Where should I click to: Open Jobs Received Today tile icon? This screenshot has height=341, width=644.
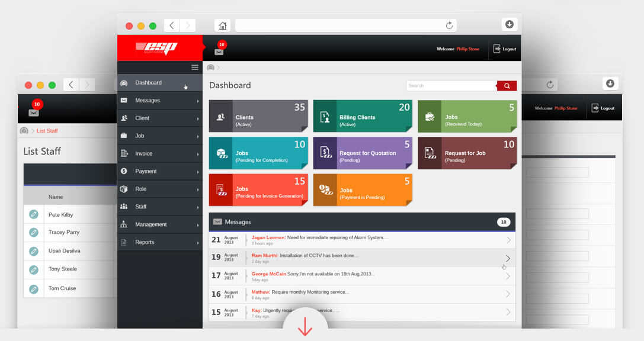coord(430,117)
